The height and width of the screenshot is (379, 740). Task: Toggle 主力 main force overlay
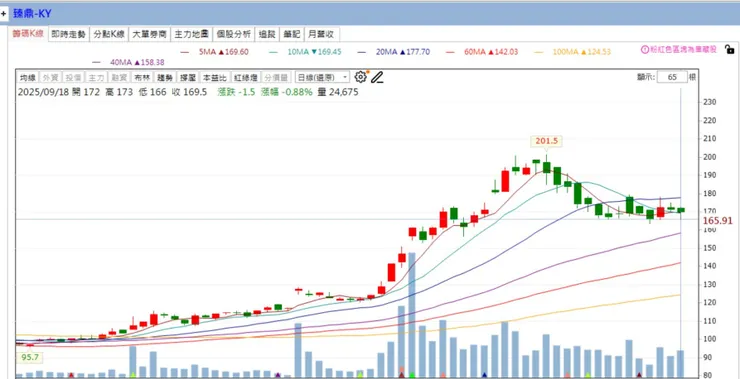click(96, 77)
